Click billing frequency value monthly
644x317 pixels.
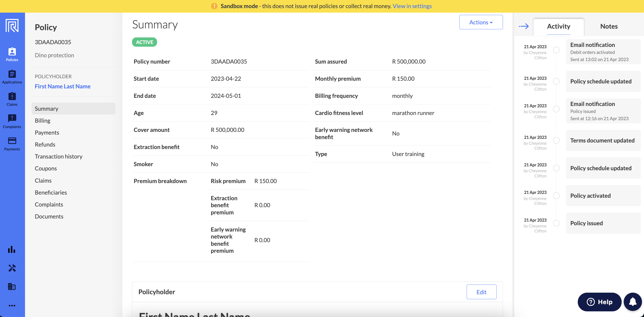pyautogui.click(x=402, y=96)
